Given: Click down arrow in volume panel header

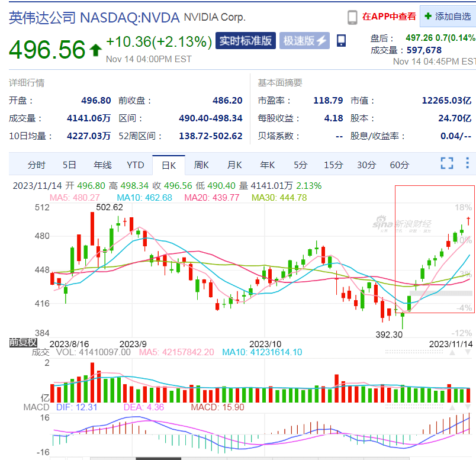Looking at the screenshot, I should [468, 352].
